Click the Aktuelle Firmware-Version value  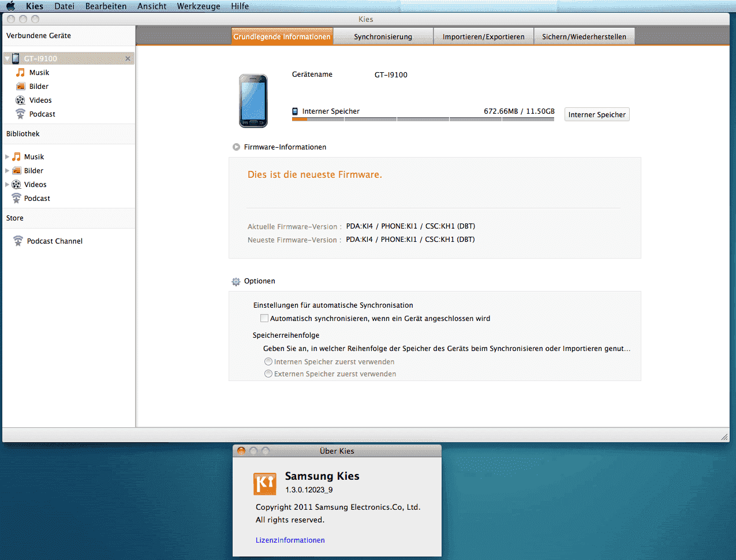[x=410, y=226]
